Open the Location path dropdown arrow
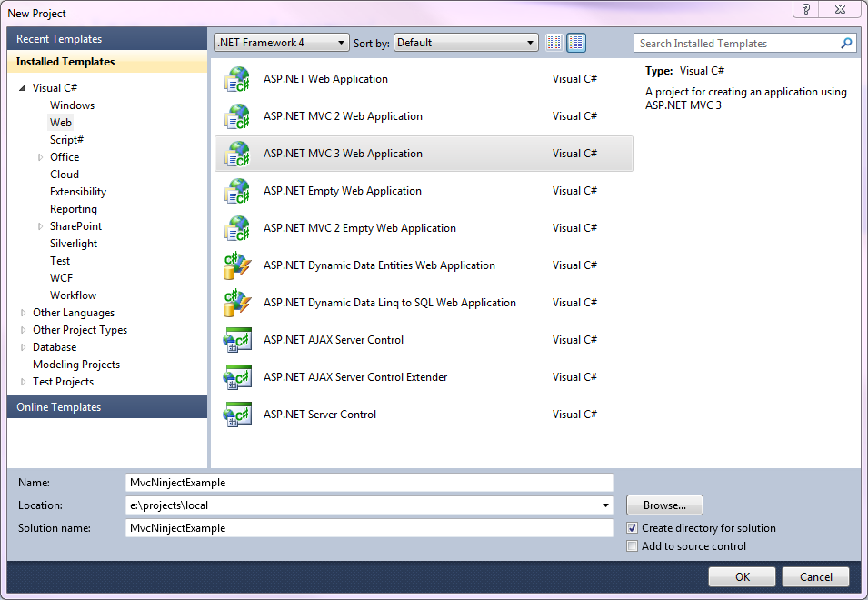Screen dimensions: 868x600 [x=605, y=505]
